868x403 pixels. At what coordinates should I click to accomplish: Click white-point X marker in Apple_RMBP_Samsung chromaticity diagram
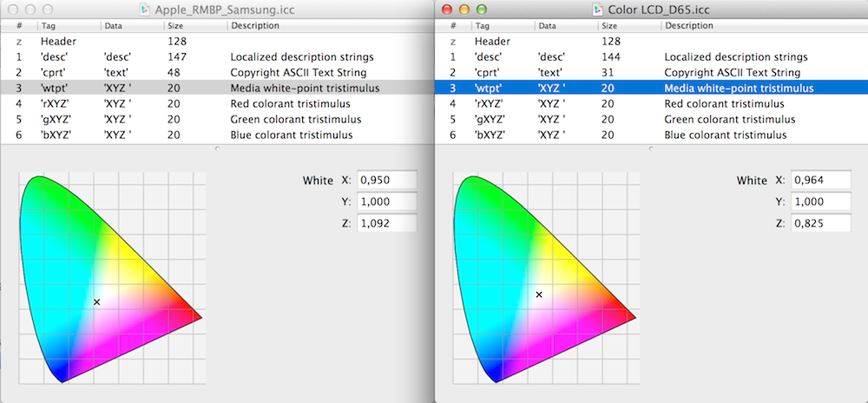pos(97,302)
